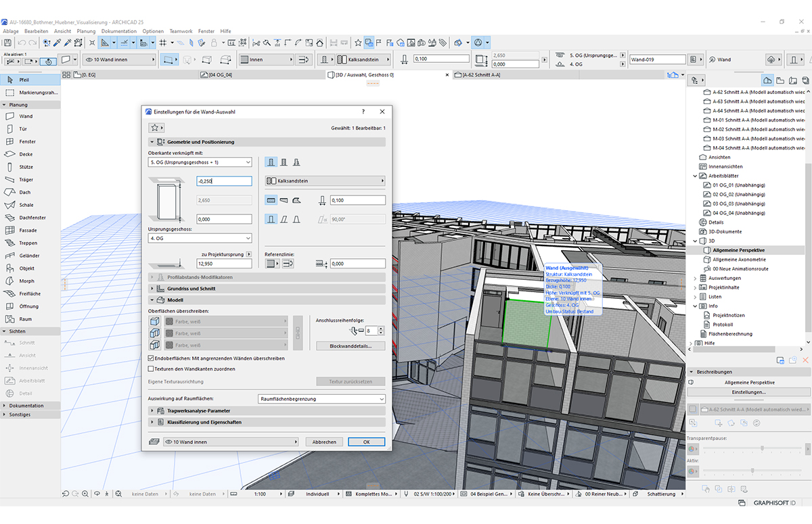This screenshot has height=524, width=812.
Task: Choose the Morph tool
Action: (26, 281)
